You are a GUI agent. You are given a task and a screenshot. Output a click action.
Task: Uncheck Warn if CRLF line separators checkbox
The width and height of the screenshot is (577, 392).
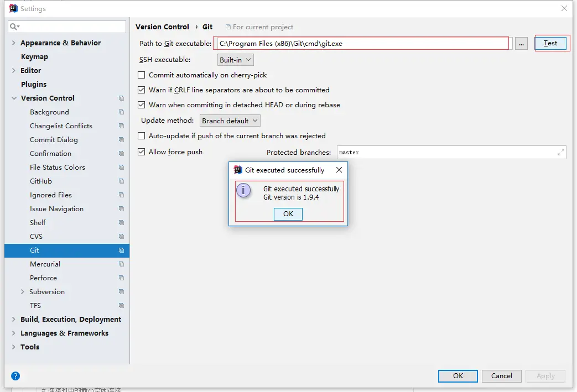[141, 90]
